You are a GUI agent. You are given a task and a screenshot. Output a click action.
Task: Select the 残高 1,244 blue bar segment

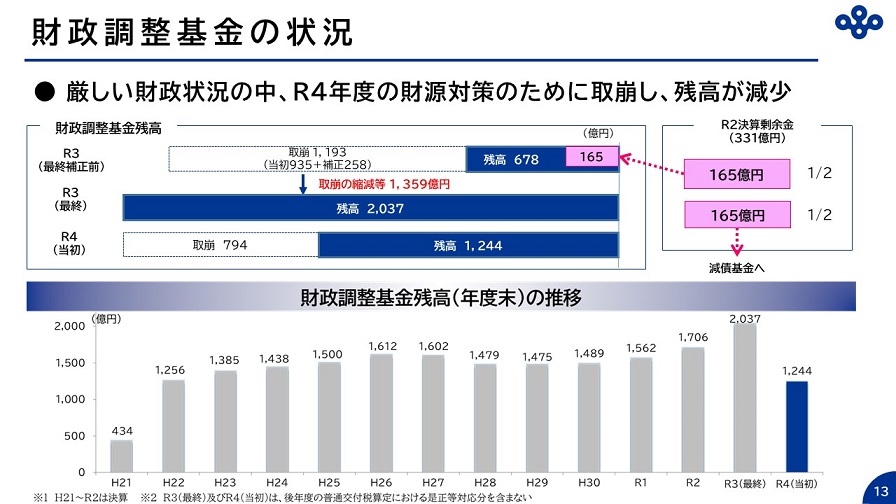[x=468, y=246]
